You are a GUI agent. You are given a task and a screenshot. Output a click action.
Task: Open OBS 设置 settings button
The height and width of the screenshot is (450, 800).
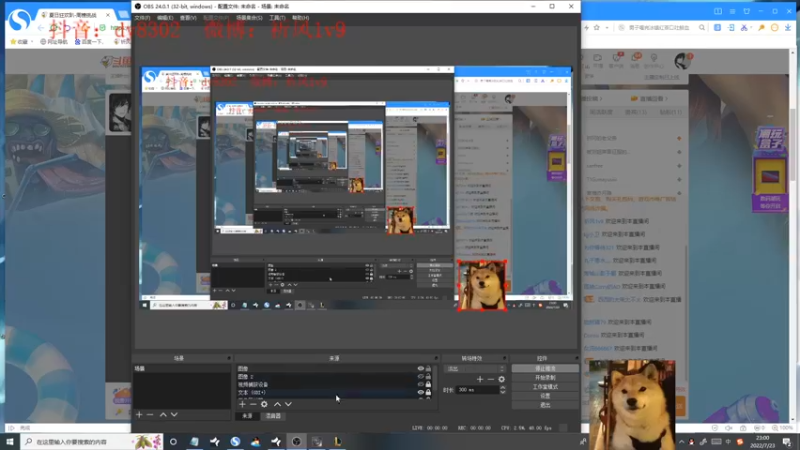pyautogui.click(x=545, y=396)
